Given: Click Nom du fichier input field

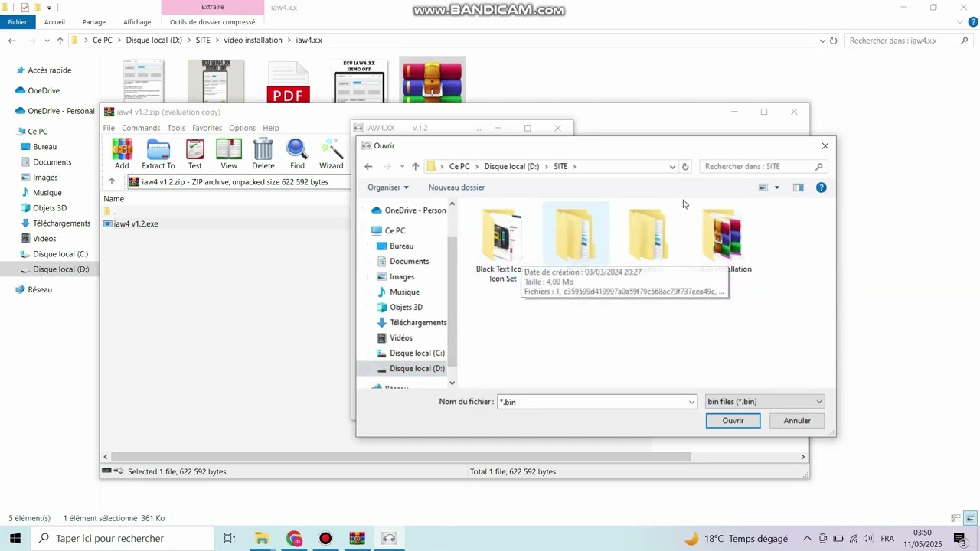Looking at the screenshot, I should pos(591,402).
